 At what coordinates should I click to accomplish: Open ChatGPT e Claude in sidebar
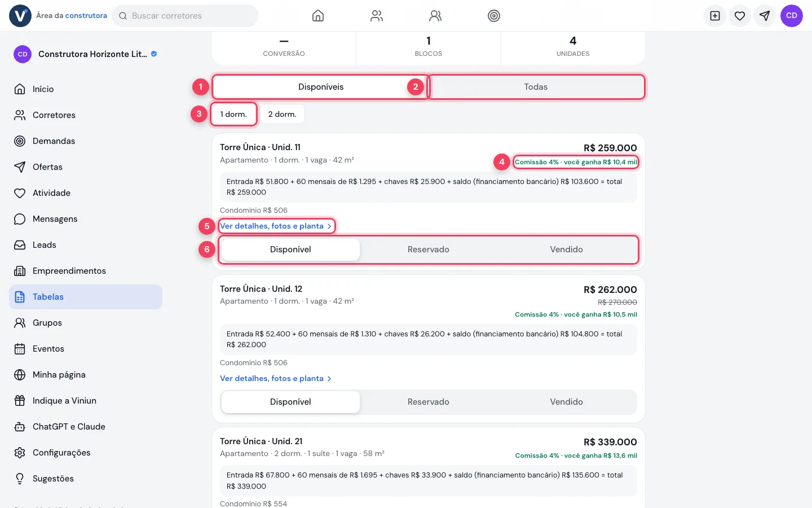(x=86, y=427)
